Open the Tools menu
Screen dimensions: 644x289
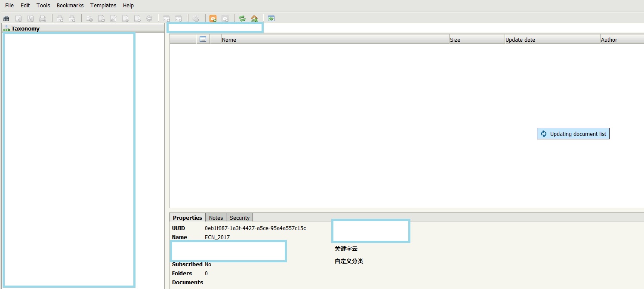coord(43,6)
